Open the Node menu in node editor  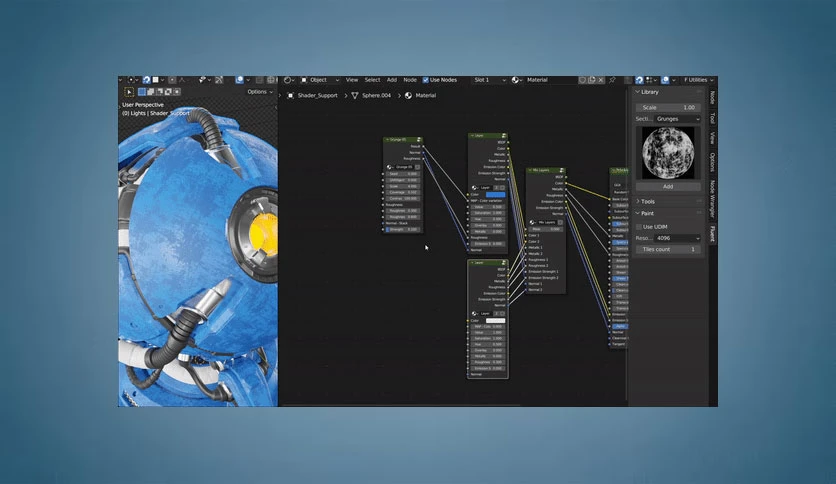(410, 80)
